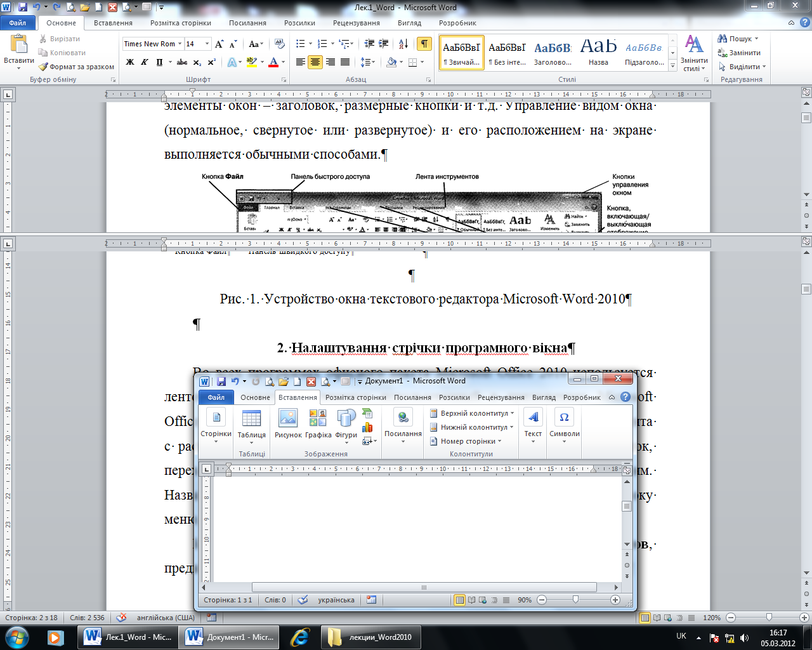Click the Замінити replace button
The image size is (812, 650).
coord(739,53)
